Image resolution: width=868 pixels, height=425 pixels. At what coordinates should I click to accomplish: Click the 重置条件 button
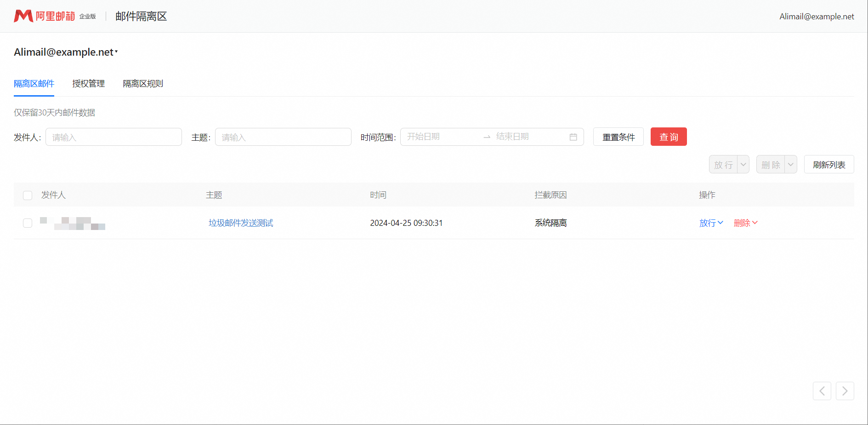click(618, 137)
